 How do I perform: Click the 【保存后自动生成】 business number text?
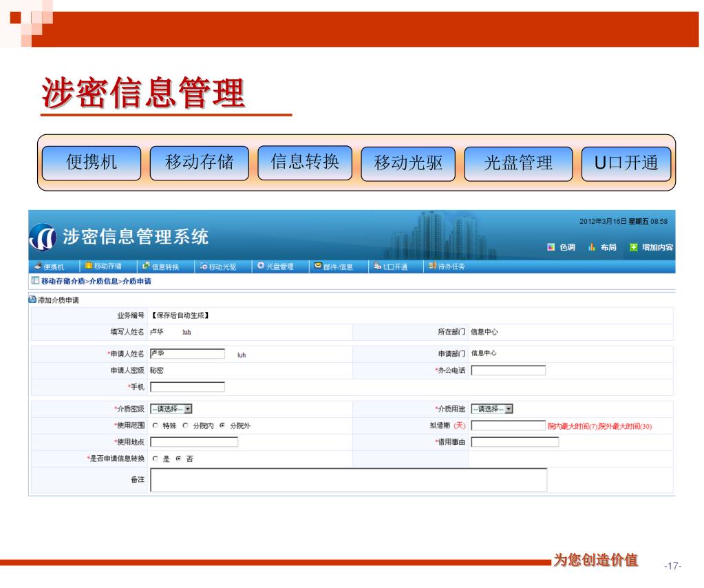click(x=180, y=315)
